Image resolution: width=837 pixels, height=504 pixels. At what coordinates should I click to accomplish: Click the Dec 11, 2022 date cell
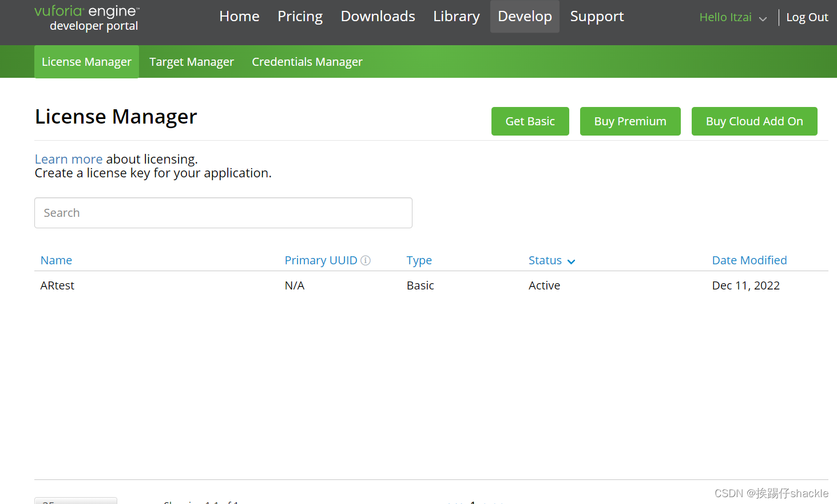point(746,285)
